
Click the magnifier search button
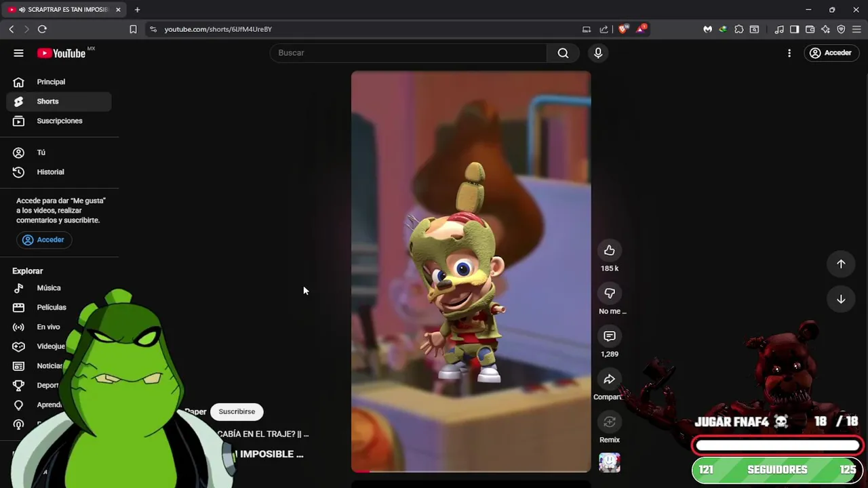pos(563,53)
